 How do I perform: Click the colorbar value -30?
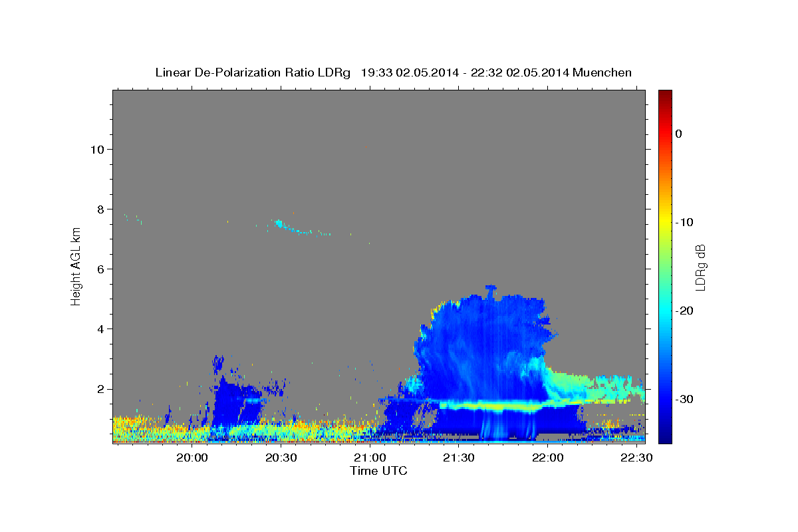[x=684, y=399]
